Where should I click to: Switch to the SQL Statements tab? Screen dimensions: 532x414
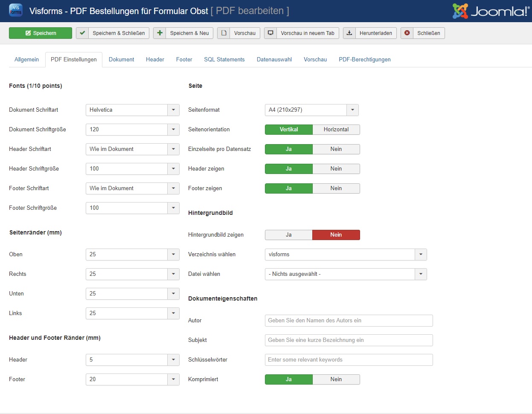click(x=224, y=60)
